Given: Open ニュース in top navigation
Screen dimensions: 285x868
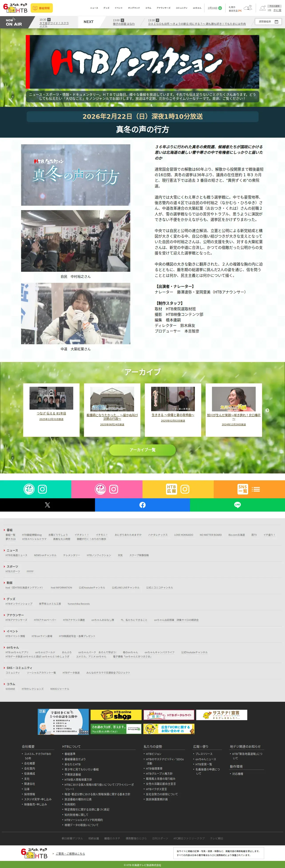Looking at the screenshot, I should pos(94,8).
